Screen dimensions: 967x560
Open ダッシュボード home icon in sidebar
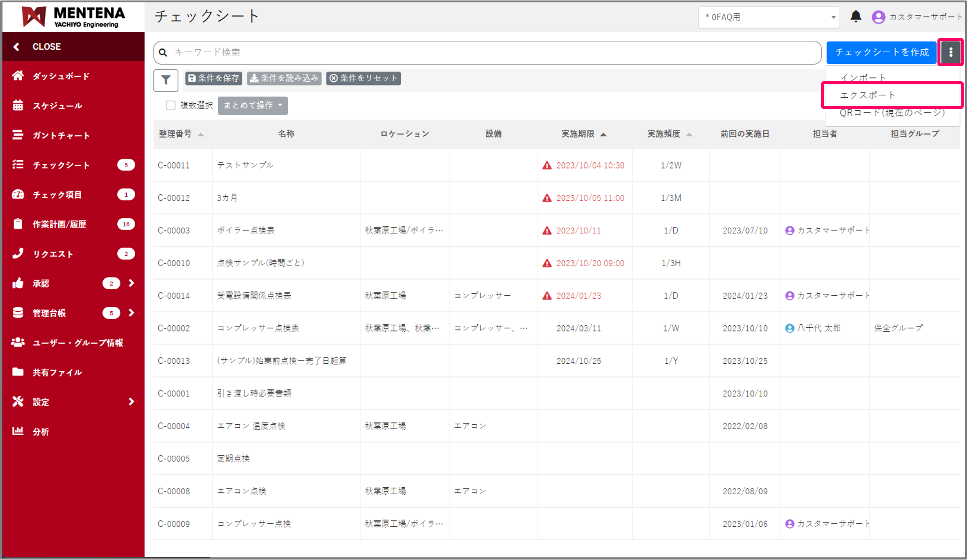click(x=18, y=76)
